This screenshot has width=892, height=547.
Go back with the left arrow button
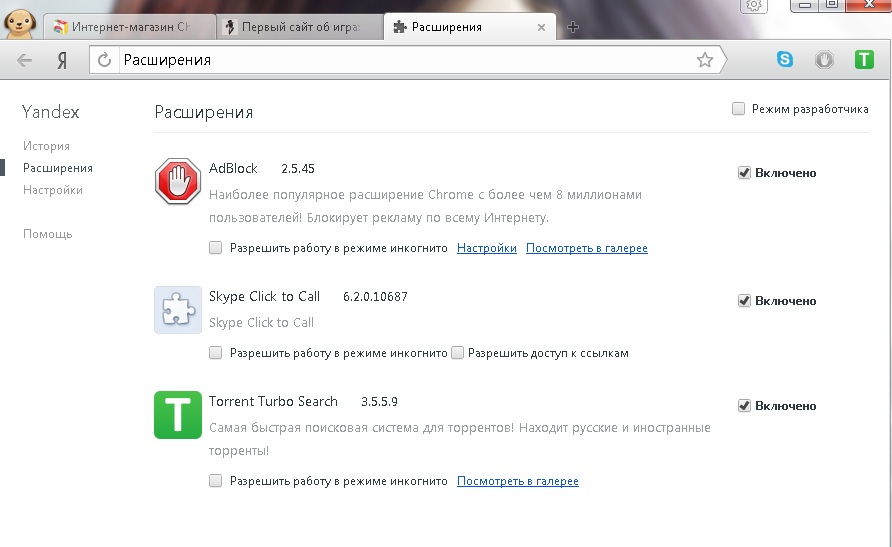25,60
